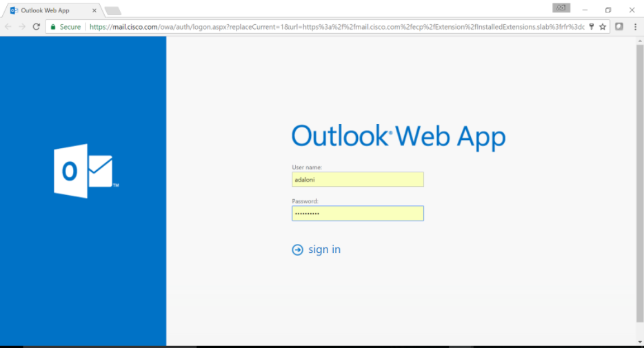644x348 pixels.
Task: Go forward with the browser forward arrow
Action: pos(22,27)
